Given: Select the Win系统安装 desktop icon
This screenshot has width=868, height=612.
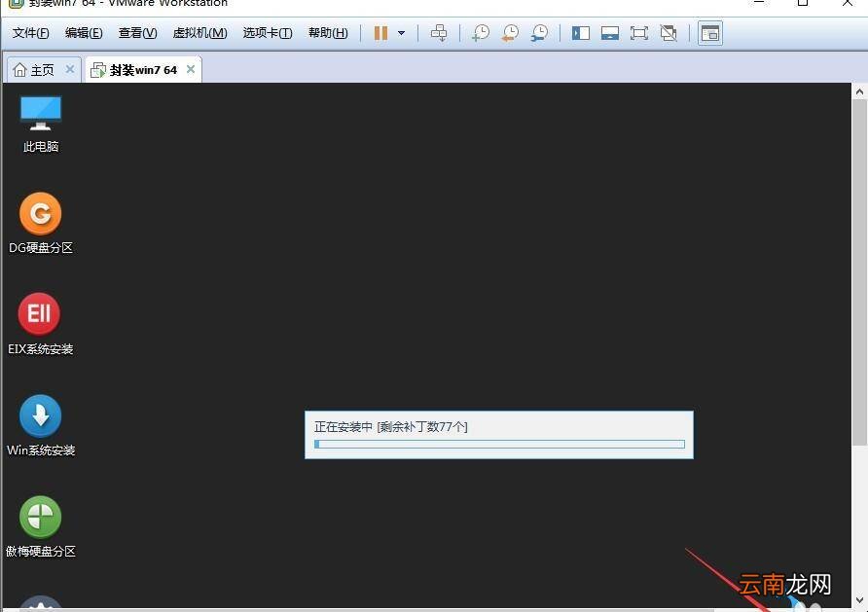Looking at the screenshot, I should (41, 425).
